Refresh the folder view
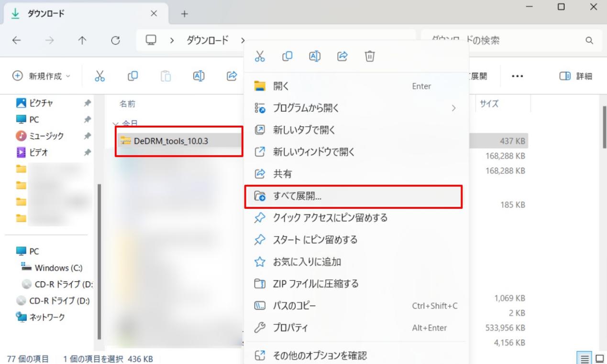607x364 pixels. point(115,40)
